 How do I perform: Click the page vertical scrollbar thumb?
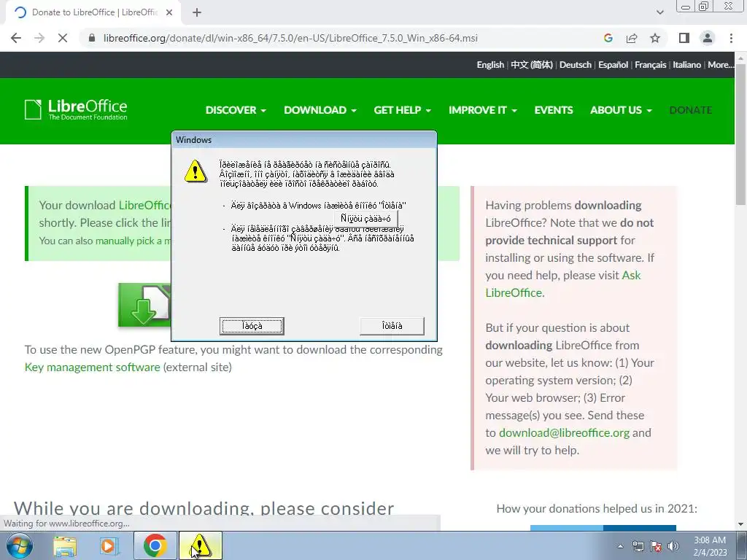point(741,133)
